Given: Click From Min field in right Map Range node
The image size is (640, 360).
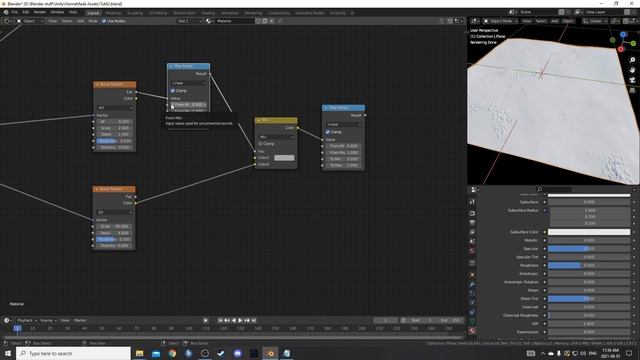Looking at the screenshot, I should 343,146.
